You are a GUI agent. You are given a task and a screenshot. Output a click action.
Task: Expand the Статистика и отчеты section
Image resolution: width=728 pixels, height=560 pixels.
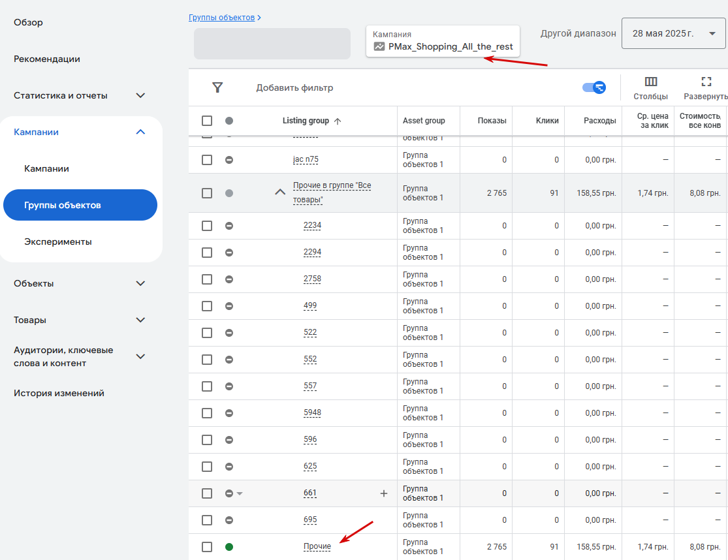click(140, 95)
